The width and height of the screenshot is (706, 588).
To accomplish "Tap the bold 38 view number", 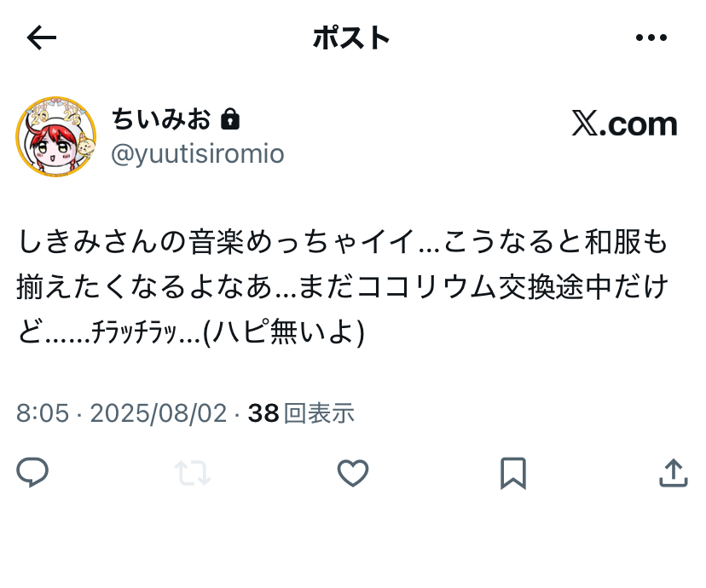I will (x=263, y=412).
